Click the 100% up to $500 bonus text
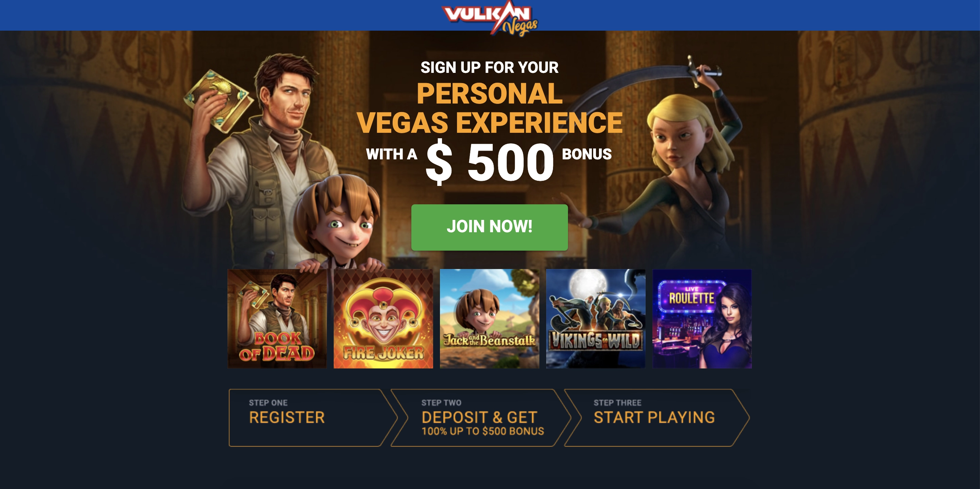 pyautogui.click(x=483, y=431)
